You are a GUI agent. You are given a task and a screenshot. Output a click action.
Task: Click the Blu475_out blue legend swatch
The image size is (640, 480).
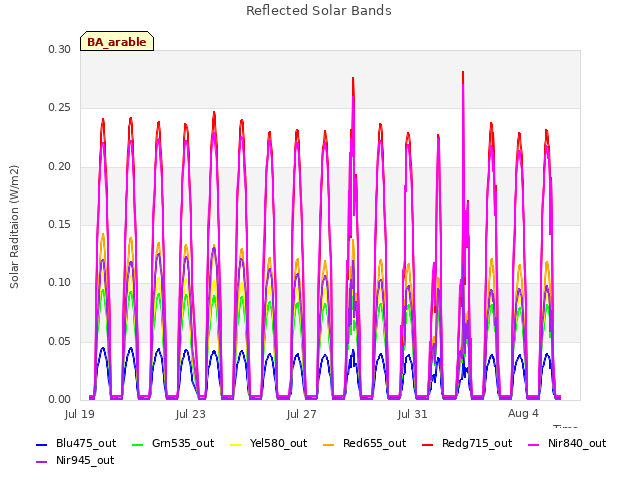click(x=42, y=444)
